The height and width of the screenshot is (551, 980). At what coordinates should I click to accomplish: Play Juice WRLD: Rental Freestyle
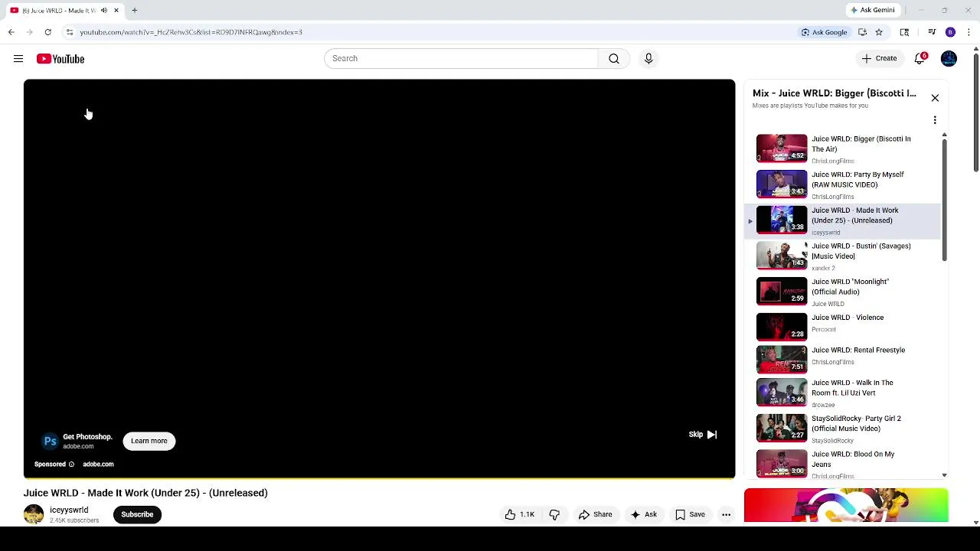[x=842, y=359]
